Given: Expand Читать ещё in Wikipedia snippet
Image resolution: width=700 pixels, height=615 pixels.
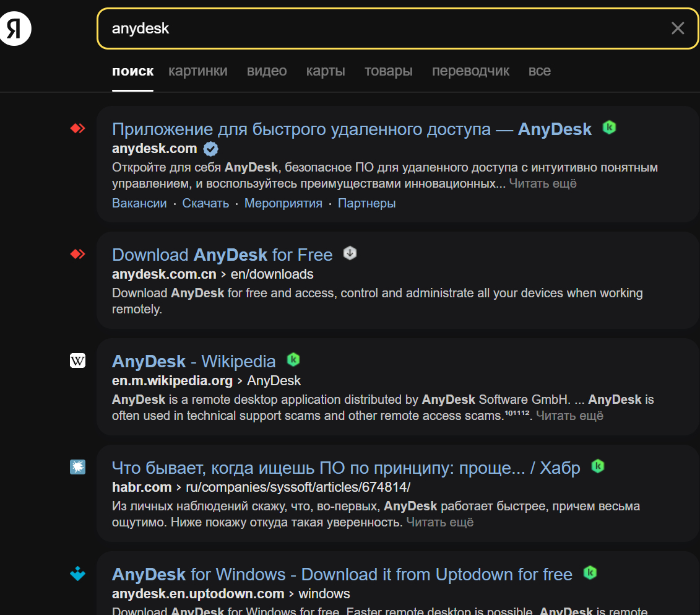Looking at the screenshot, I should (x=569, y=416).
